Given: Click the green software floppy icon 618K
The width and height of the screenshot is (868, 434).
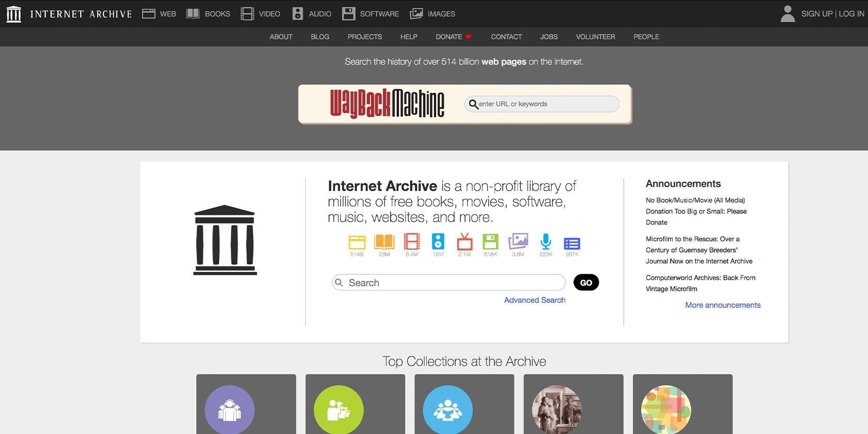Looking at the screenshot, I should pos(490,242).
